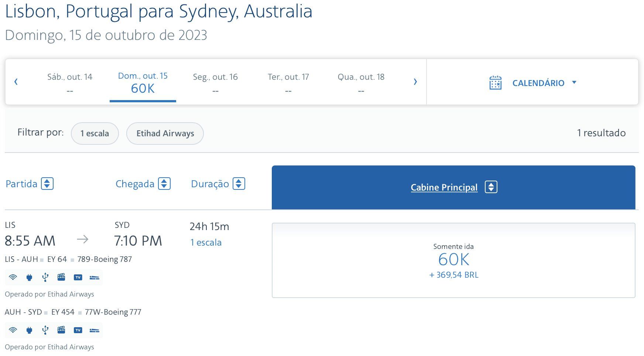
Task: Open the 1 escala details link
Action: (206, 243)
